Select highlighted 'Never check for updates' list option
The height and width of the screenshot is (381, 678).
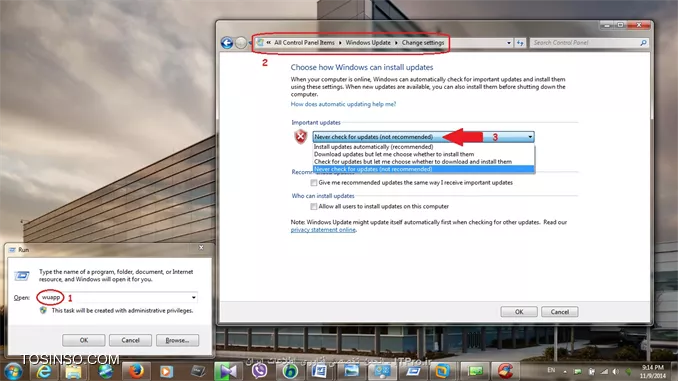coord(424,169)
